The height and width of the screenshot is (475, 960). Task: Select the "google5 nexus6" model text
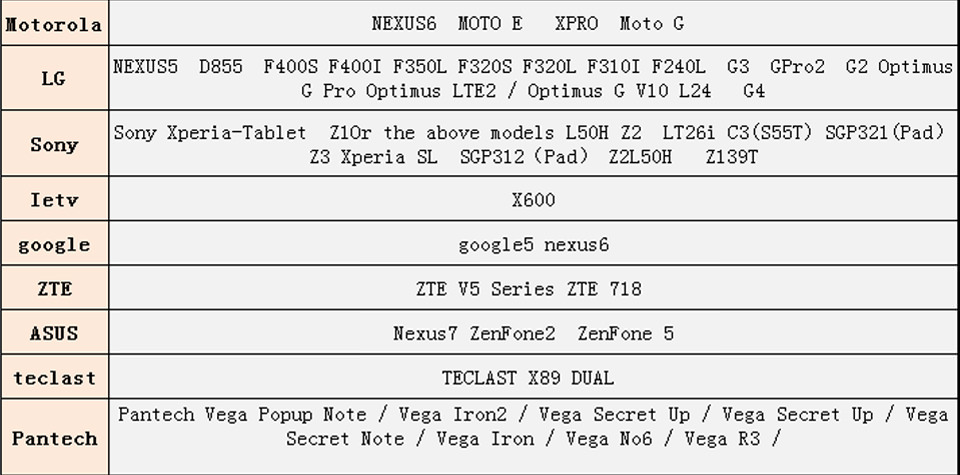(x=533, y=245)
